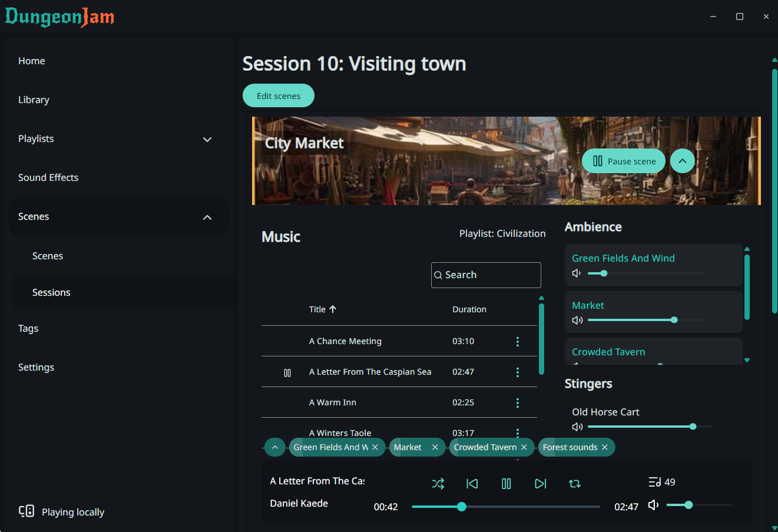Skip to the next track
Screen dimensions: 778x532
click(541, 484)
